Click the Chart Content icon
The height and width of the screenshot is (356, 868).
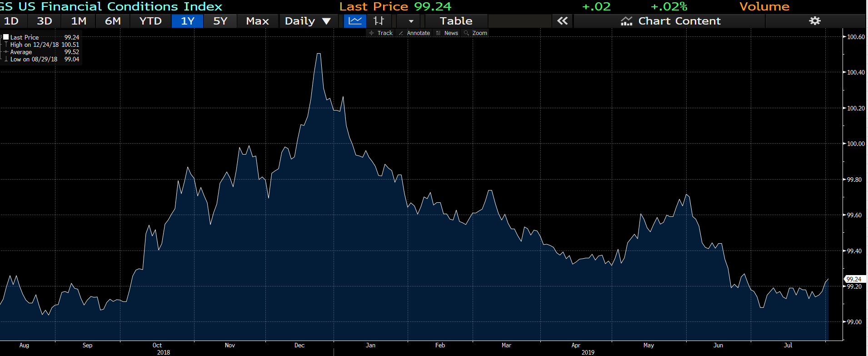click(x=627, y=21)
